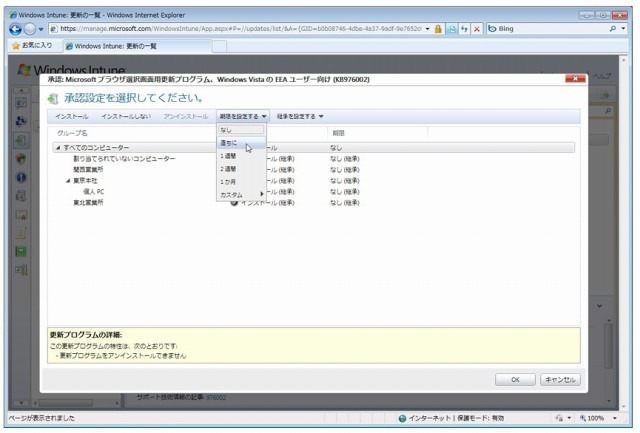Viewport: 640px width, 433px height.
Task: Choose 直ちに from the deadline menu
Action: click(x=241, y=143)
